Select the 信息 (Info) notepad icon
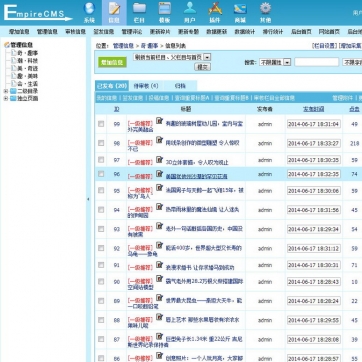The width and height of the screenshot is (362, 362). tap(114, 9)
